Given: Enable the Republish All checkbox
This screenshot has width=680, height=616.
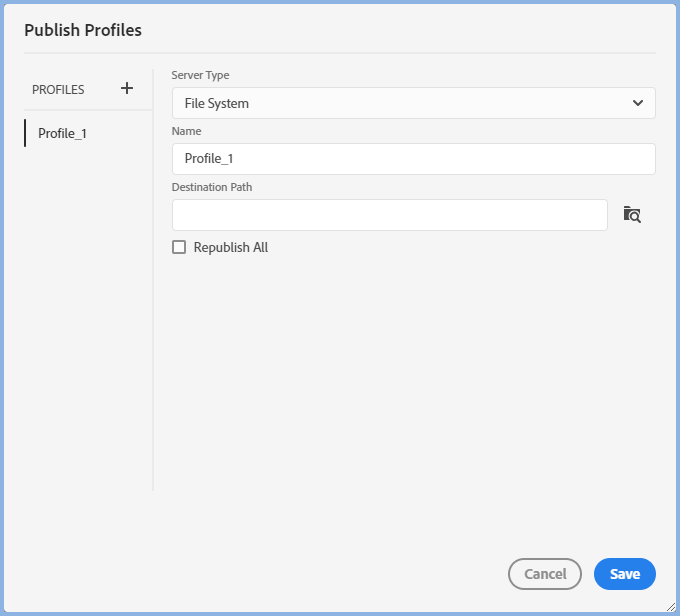Looking at the screenshot, I should coord(179,247).
